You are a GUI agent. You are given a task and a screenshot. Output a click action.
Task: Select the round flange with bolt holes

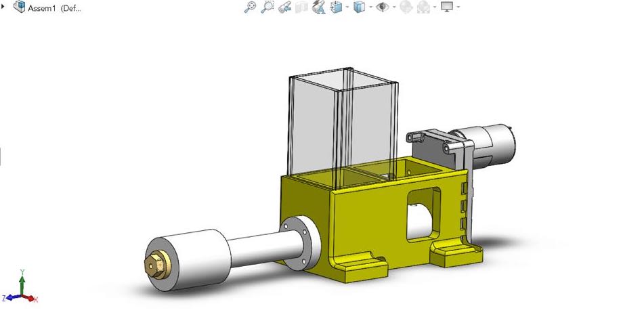pyautogui.click(x=300, y=242)
